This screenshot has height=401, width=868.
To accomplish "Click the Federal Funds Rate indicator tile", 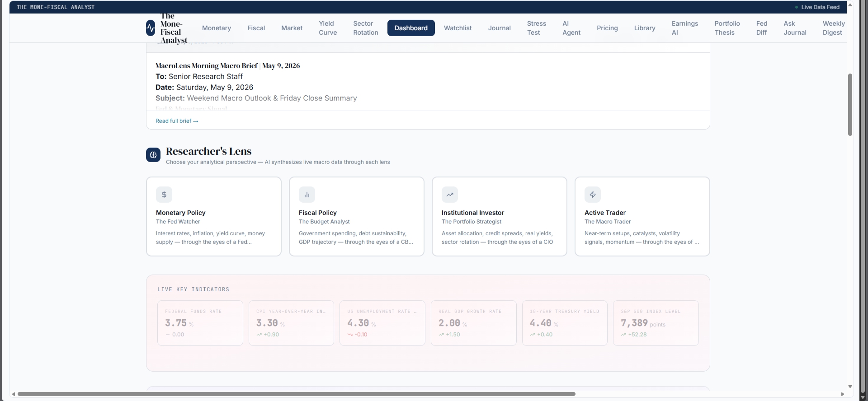I will click(200, 323).
